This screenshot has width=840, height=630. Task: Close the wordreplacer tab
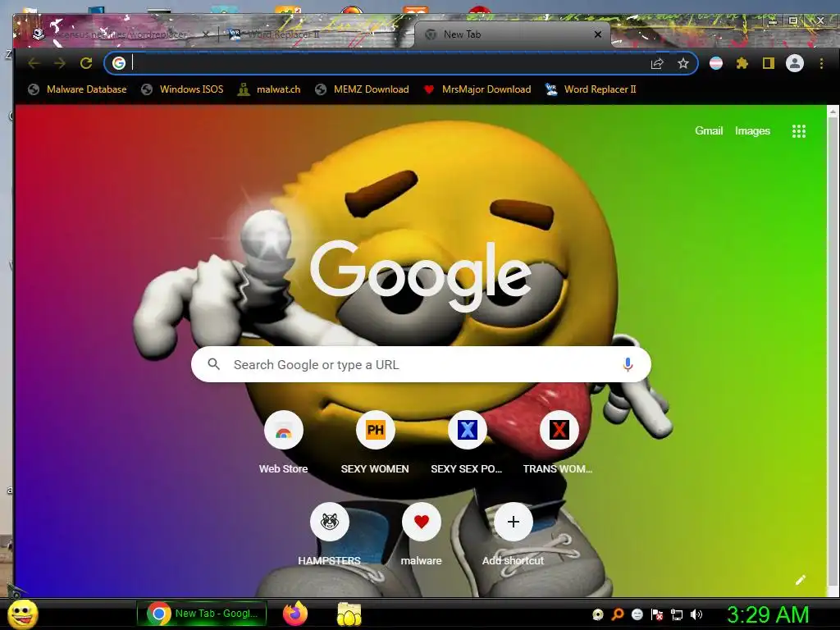click(x=206, y=34)
